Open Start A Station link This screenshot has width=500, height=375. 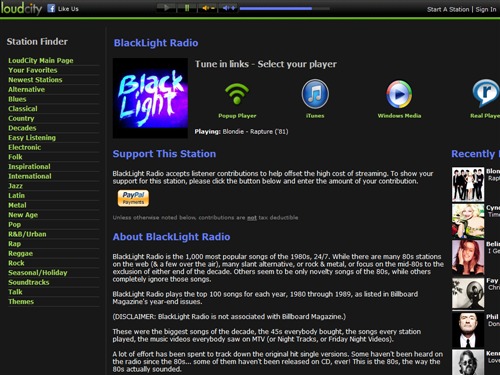coord(448,9)
